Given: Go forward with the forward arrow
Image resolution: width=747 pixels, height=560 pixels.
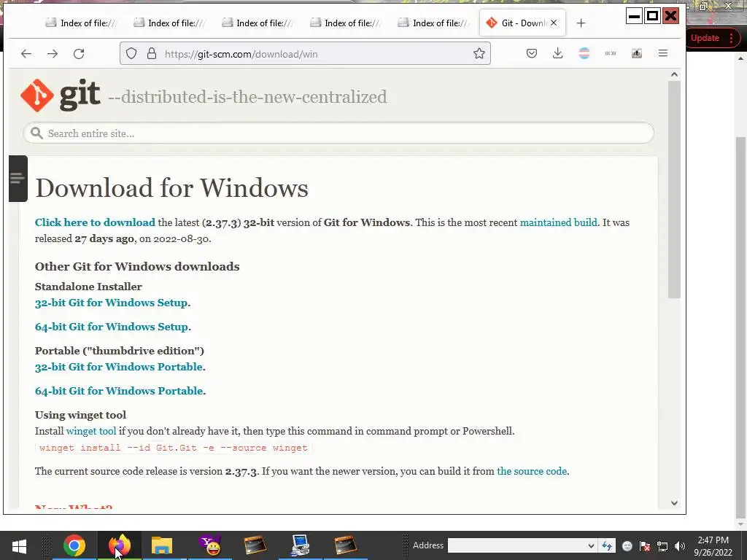Looking at the screenshot, I should click(53, 54).
